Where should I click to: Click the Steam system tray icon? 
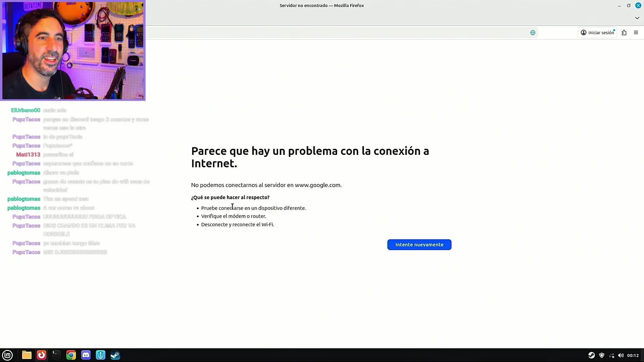point(592,355)
